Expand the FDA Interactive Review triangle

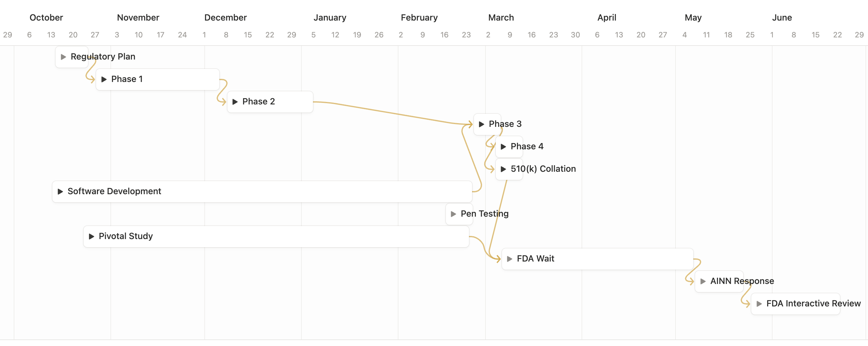click(759, 304)
